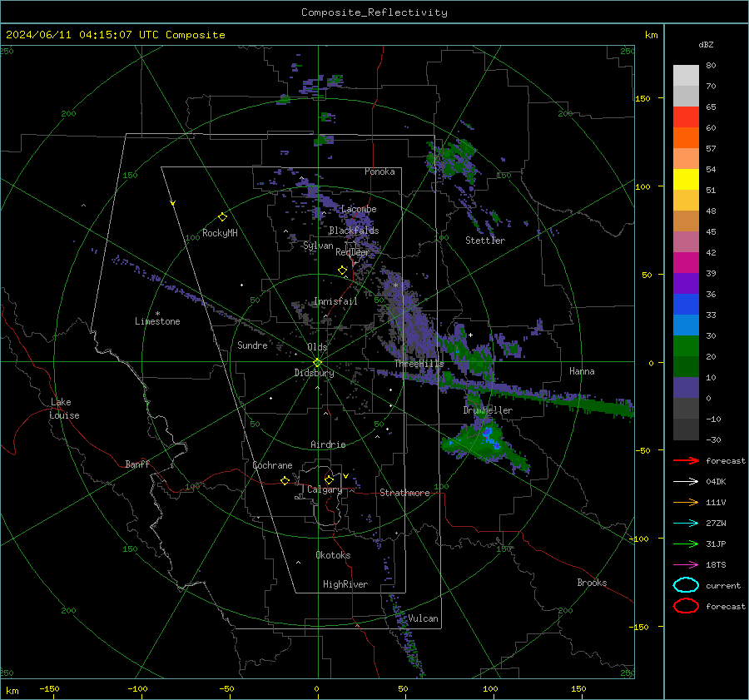The image size is (749, 700).
Task: Click the Ponoka town label
Action: (x=379, y=171)
